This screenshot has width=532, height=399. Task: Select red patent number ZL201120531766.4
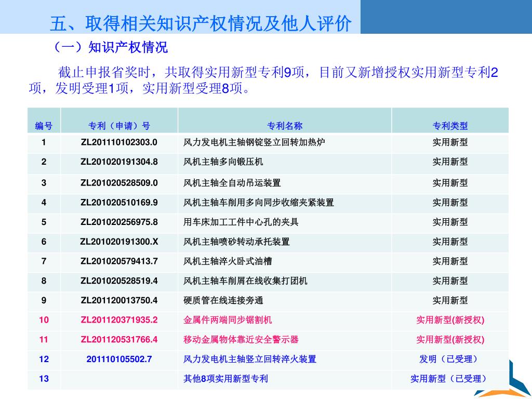(x=119, y=340)
